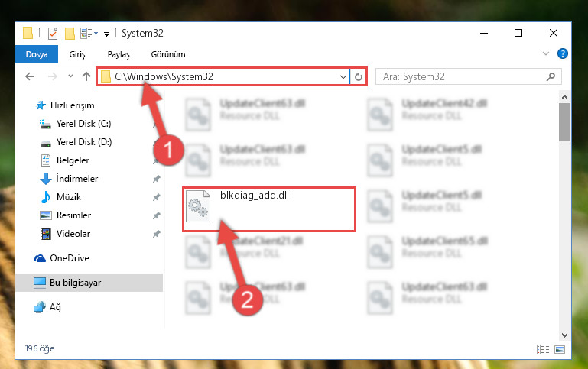Expand the ribbon with the chevron
Screen dimensions: 588x369
(x=546, y=54)
